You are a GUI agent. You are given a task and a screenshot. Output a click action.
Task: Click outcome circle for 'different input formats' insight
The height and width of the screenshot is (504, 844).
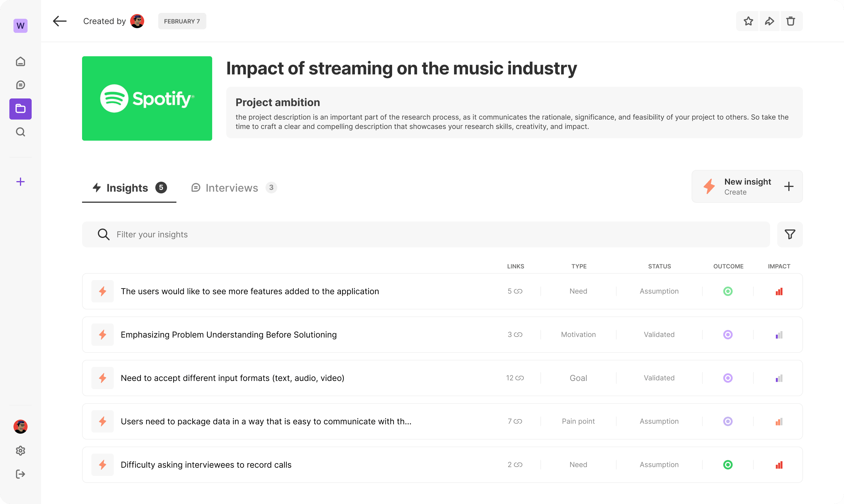point(728,378)
